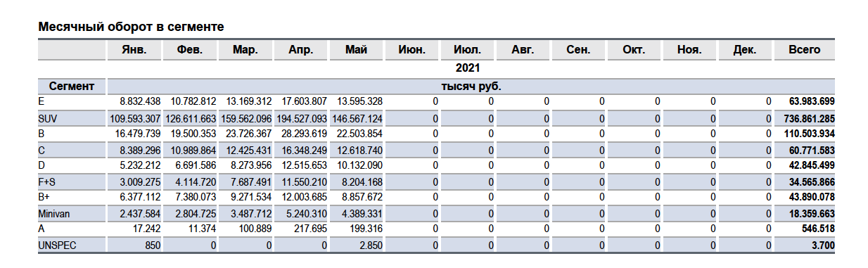Select the 'C' segment row label
Screen dimensions: 868x268
pyautogui.click(x=42, y=151)
